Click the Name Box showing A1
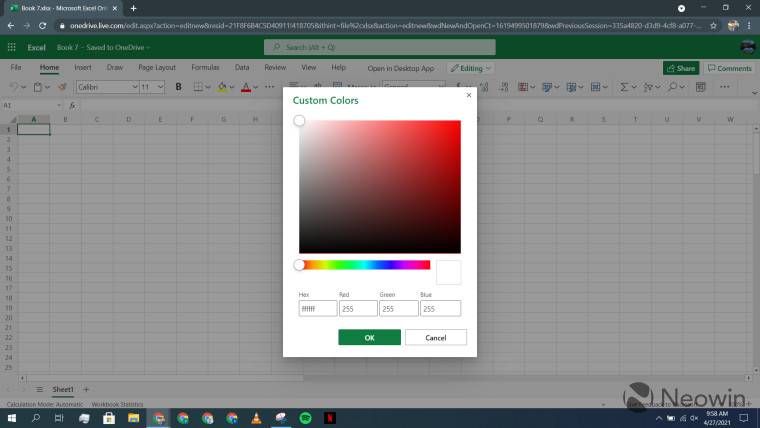Viewport: 760px width, 428px height. (x=32, y=105)
